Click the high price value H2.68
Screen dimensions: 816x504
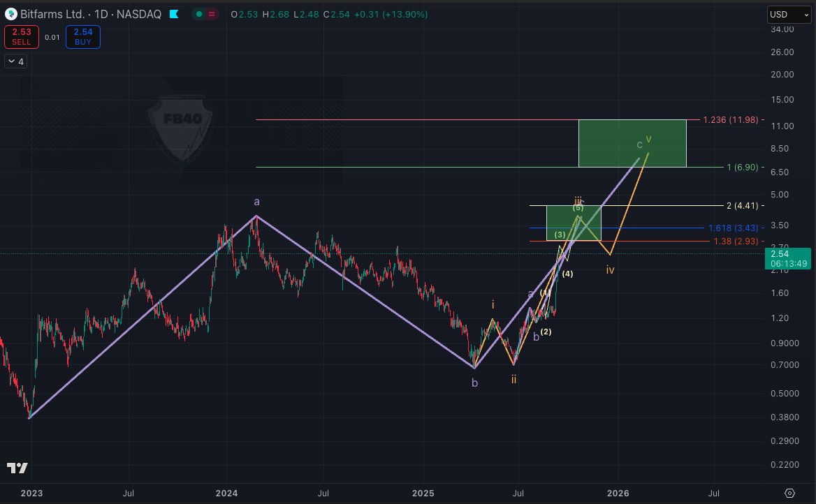coord(276,15)
